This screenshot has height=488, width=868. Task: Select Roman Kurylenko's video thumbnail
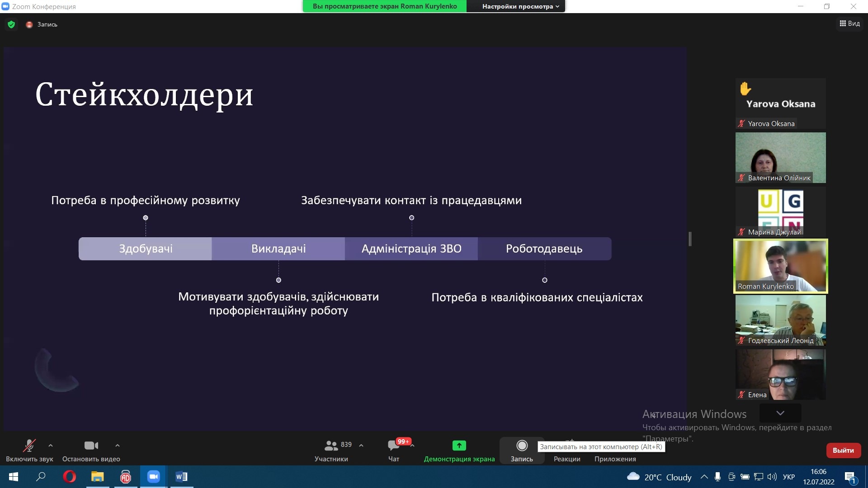coord(780,266)
